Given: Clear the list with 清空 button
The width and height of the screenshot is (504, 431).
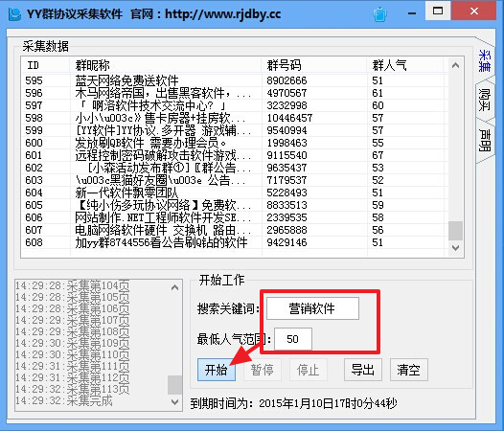Looking at the screenshot, I should pos(409,370).
